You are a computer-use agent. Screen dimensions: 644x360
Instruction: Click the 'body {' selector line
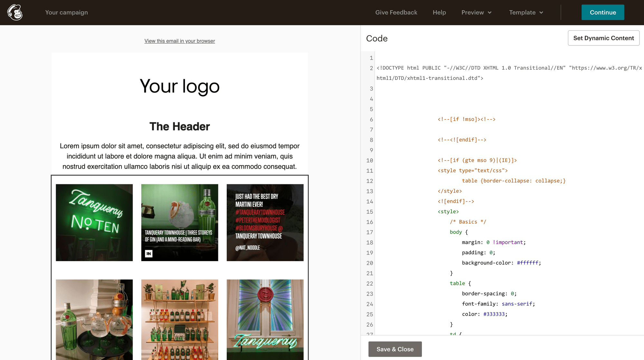click(x=459, y=232)
